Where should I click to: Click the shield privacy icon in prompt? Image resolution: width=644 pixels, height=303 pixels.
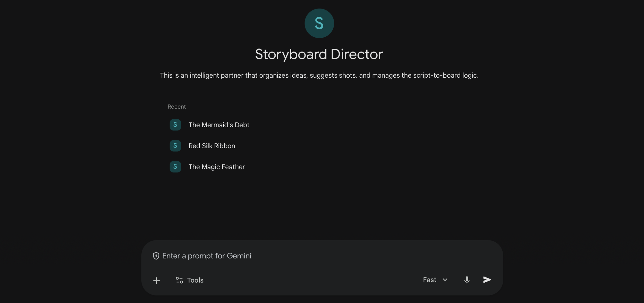coord(156,256)
